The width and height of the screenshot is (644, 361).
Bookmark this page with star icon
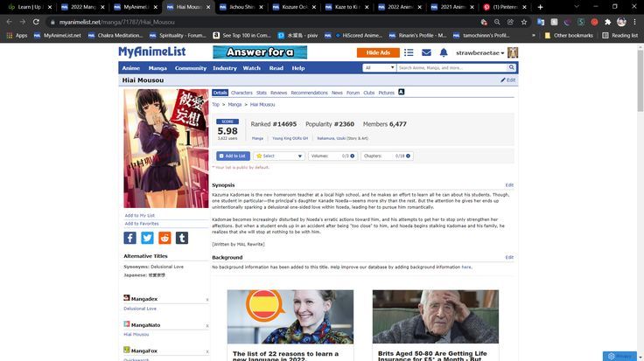[x=523, y=22]
